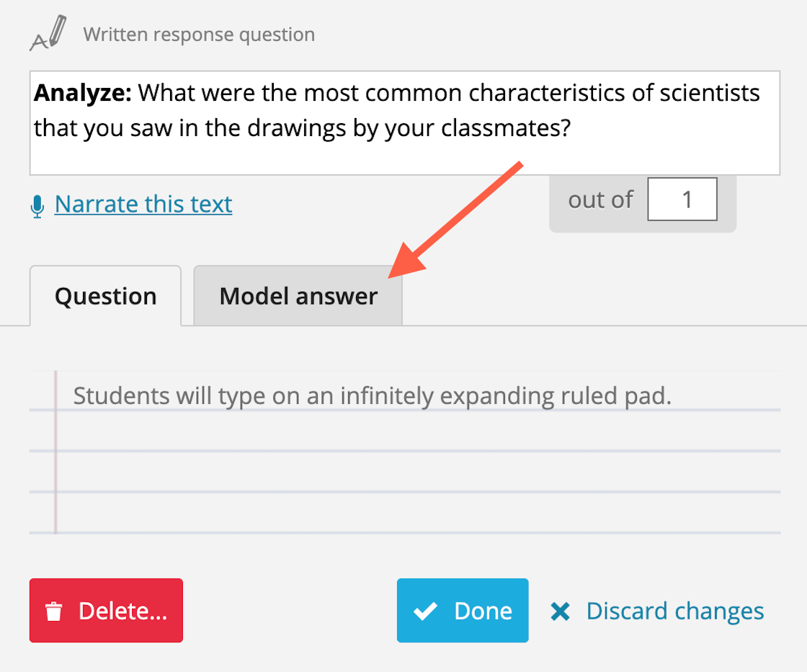Click the Written response question label

tap(199, 35)
